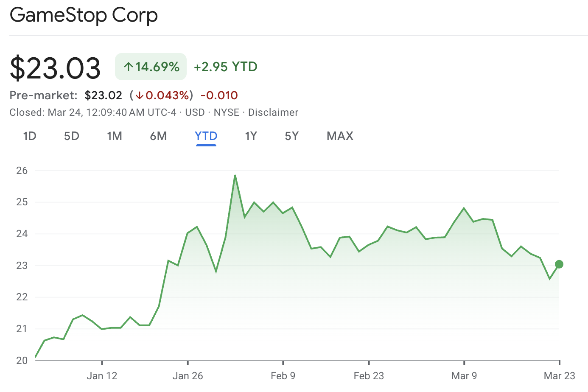Screen dimensions: 588x392
Task: Click the red down arrow by 0.043%
Action: (x=140, y=95)
